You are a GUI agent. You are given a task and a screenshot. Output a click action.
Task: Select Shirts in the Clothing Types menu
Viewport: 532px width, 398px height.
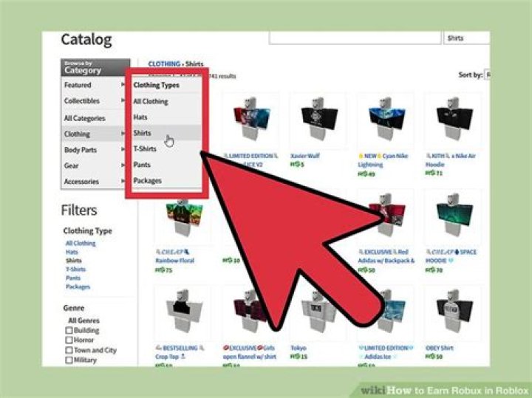142,133
